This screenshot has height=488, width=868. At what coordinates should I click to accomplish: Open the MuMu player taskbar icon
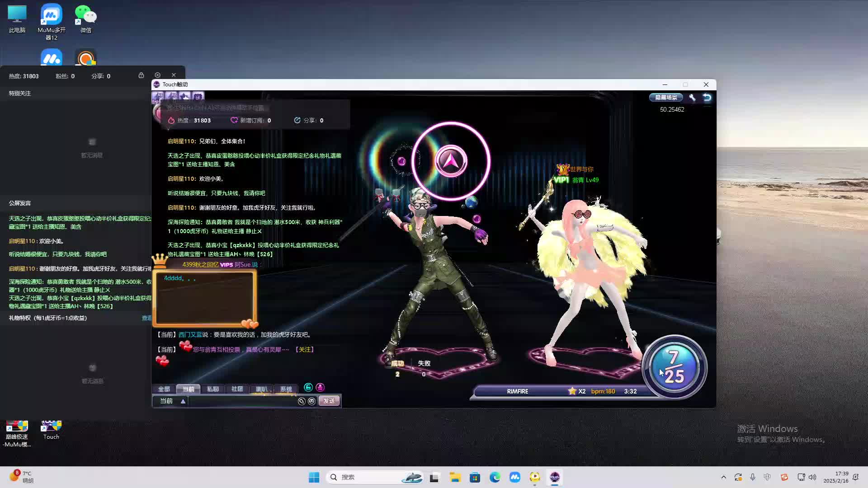click(514, 477)
